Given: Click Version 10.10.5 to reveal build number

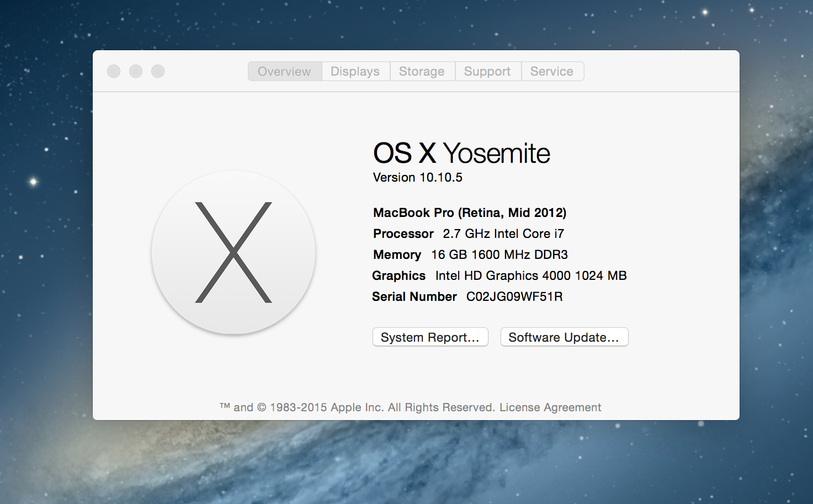Looking at the screenshot, I should pos(417,177).
